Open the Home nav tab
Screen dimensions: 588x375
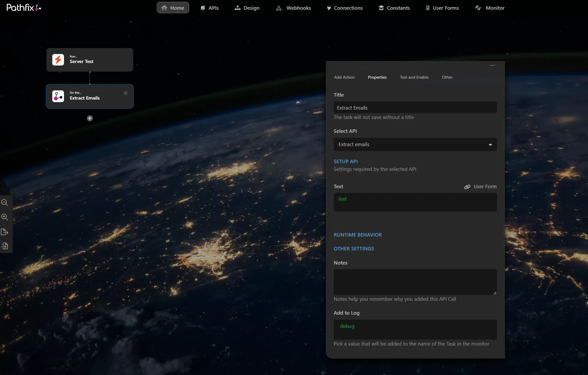(x=173, y=8)
